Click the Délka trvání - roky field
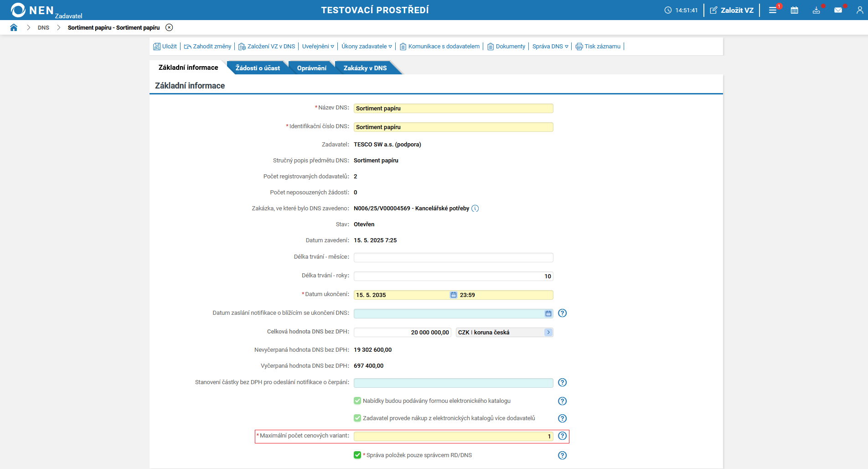The image size is (868, 469). (453, 276)
